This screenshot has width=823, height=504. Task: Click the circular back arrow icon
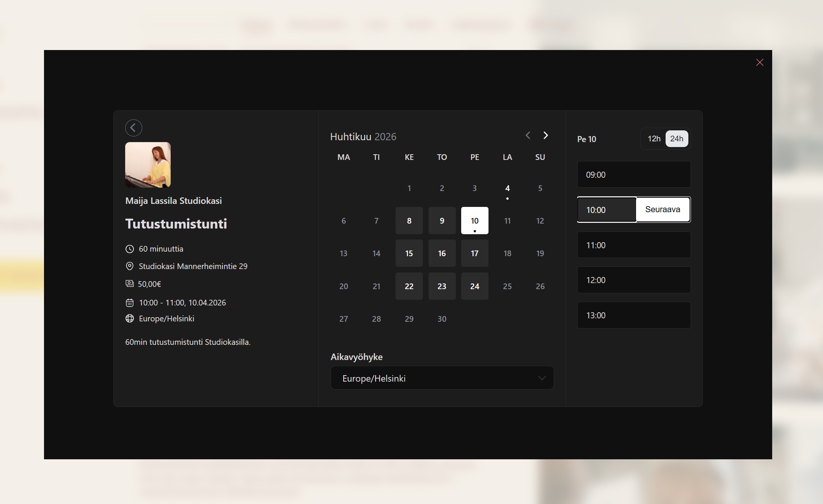(x=134, y=128)
